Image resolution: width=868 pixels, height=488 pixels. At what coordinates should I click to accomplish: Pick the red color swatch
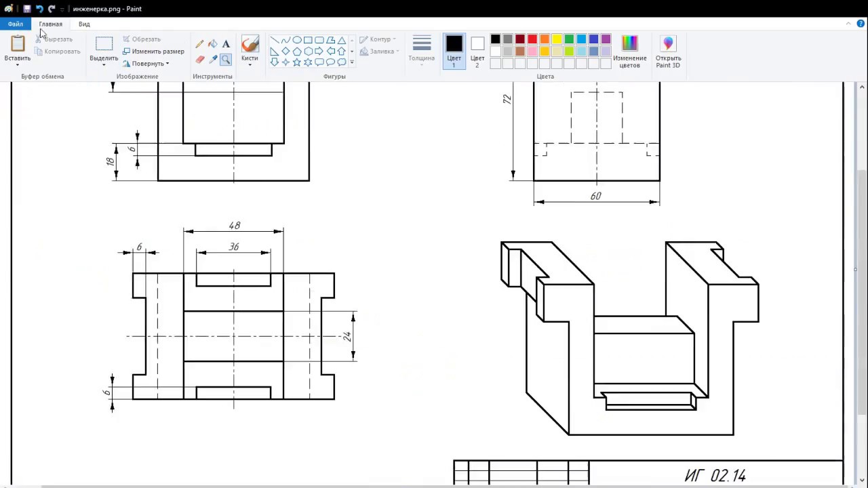pyautogui.click(x=532, y=39)
